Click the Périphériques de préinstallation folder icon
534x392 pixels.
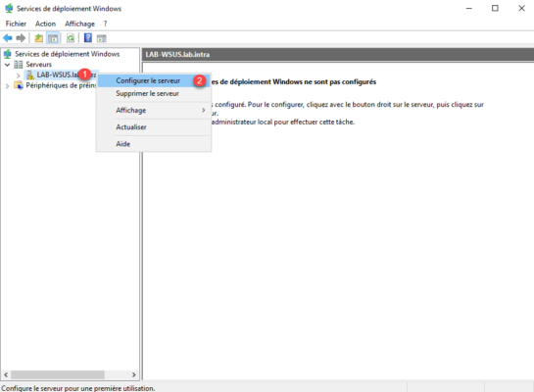19,85
